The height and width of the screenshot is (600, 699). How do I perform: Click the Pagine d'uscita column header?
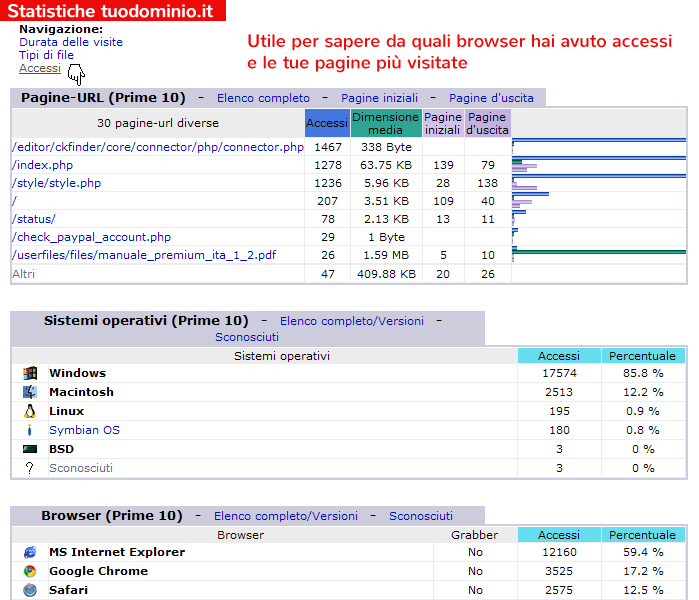click(487, 123)
